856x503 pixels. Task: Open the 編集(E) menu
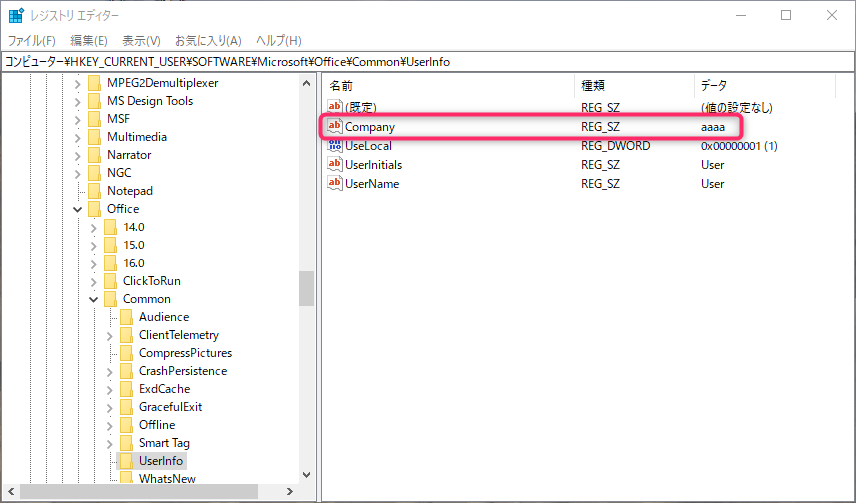(88, 40)
